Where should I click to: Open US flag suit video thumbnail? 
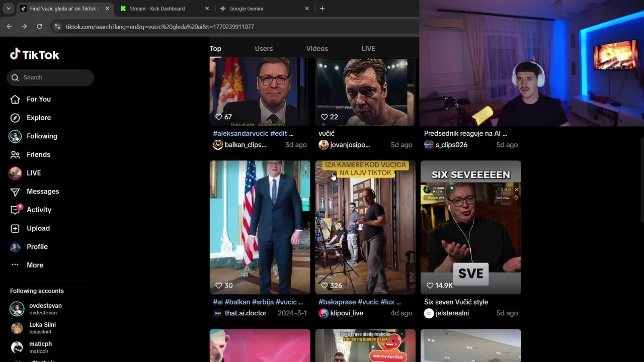point(260,227)
